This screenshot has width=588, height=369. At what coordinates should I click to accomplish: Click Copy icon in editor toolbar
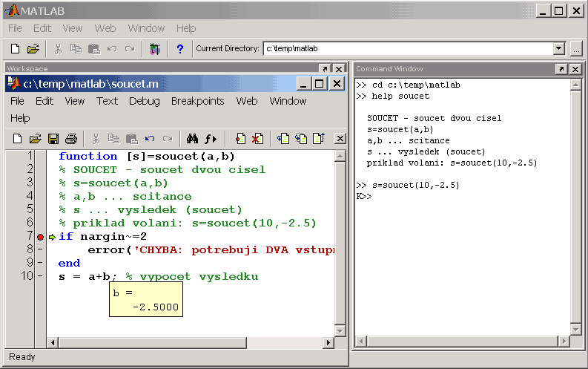113,139
